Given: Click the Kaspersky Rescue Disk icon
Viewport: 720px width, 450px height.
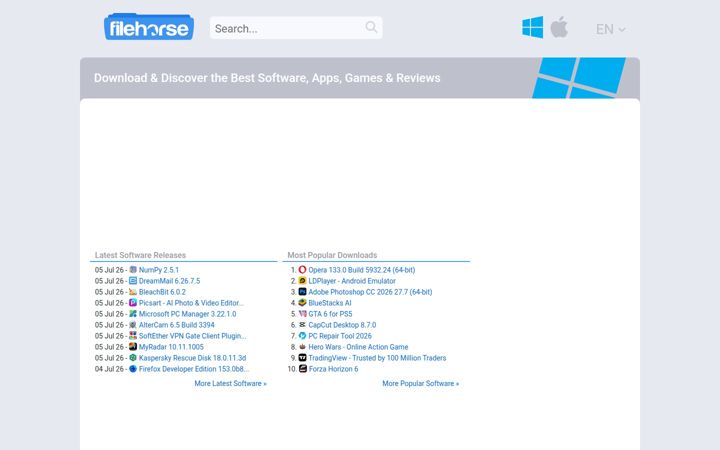Looking at the screenshot, I should (x=133, y=358).
